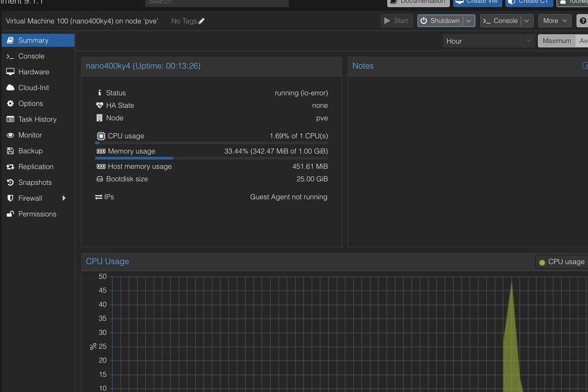The image size is (588, 392).
Task: Click the Cloud-Init cloud icon
Action: (10, 88)
